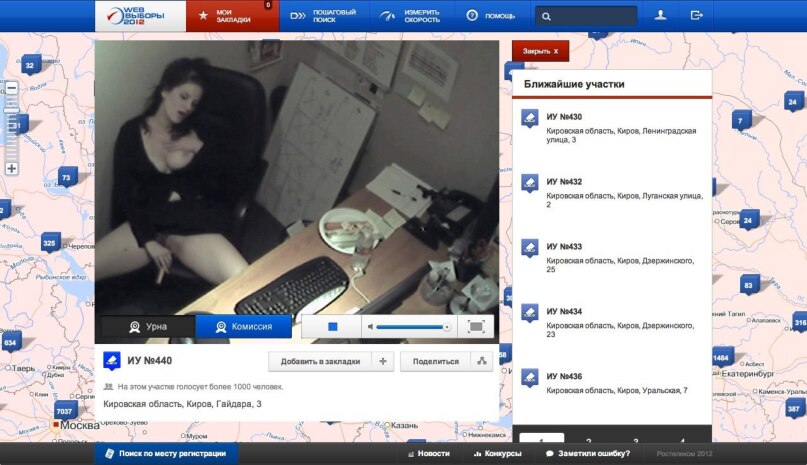Select map cluster marker 1484
The height and width of the screenshot is (465, 807).
[722, 357]
